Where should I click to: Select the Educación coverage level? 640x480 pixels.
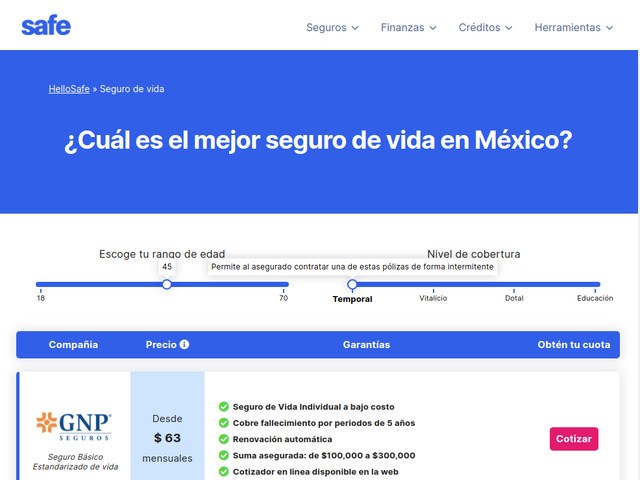click(595, 298)
